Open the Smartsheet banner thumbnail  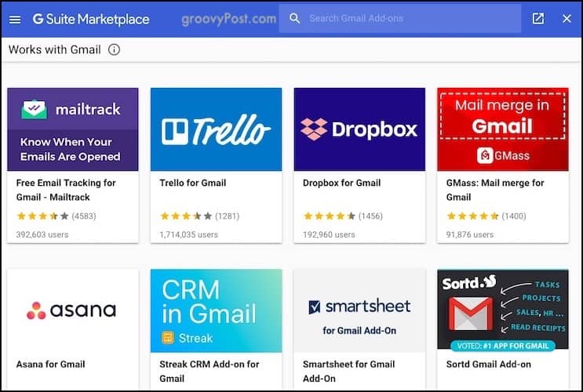(359, 310)
